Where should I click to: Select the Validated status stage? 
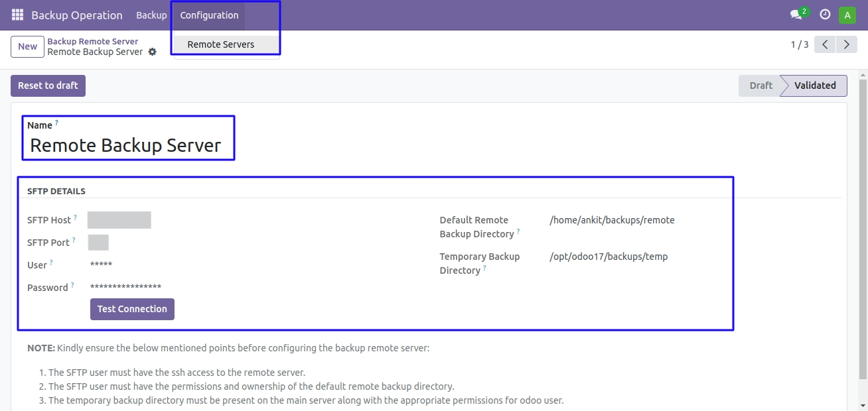click(x=815, y=86)
